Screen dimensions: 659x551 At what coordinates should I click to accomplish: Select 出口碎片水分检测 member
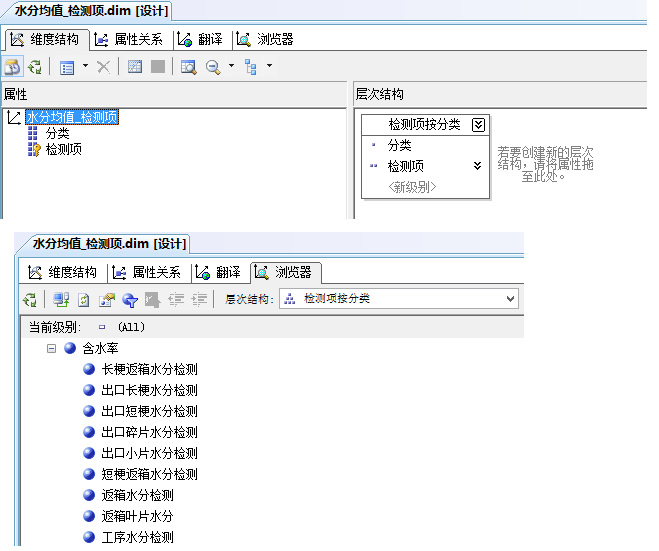click(x=149, y=432)
